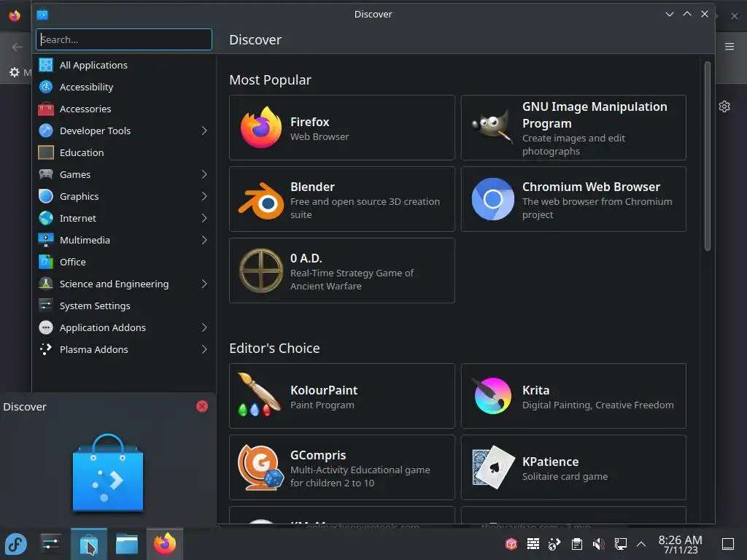Click the Graphics category icon
Viewport: 747px width, 560px height.
click(x=46, y=196)
